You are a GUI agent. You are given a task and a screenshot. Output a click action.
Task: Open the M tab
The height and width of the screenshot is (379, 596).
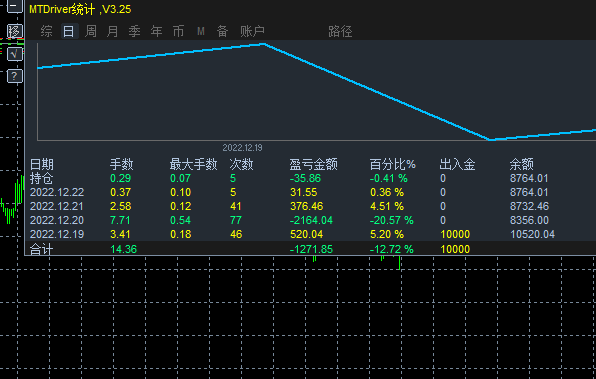pyautogui.click(x=201, y=31)
